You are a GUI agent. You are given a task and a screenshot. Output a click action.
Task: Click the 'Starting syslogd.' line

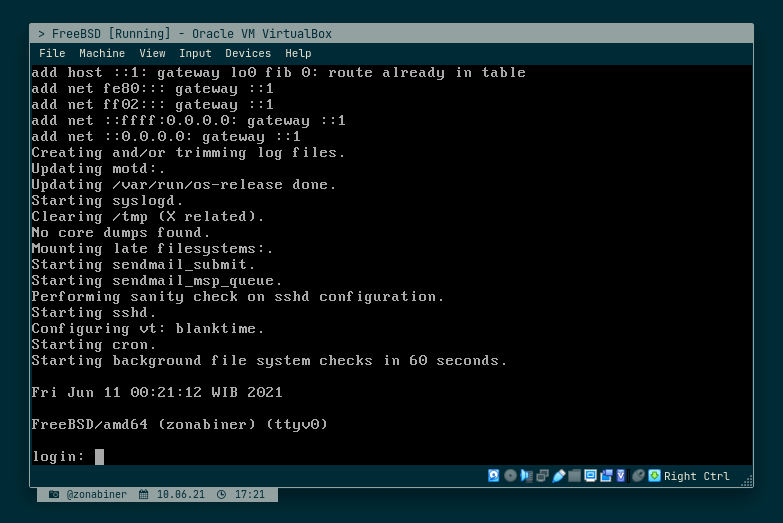click(107, 201)
